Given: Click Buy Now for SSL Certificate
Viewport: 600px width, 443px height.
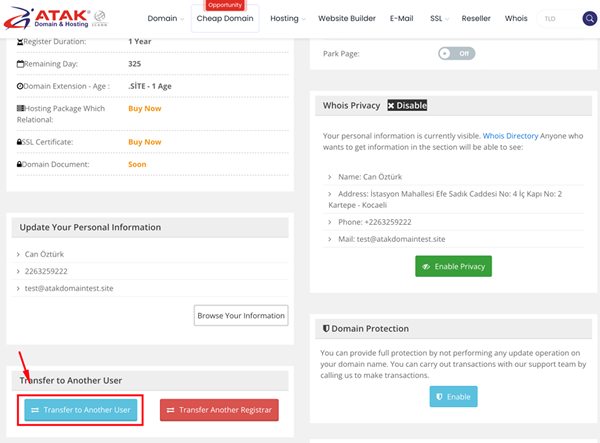Looking at the screenshot, I should [145, 142].
